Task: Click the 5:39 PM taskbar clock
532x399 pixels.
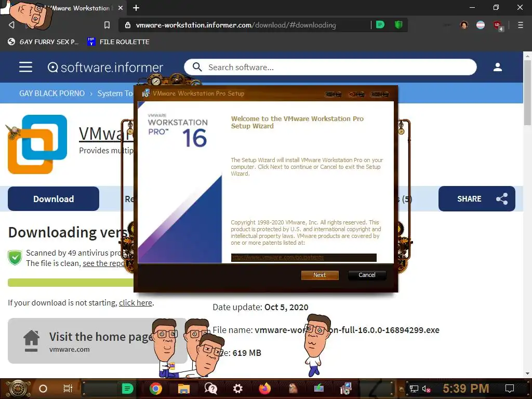Action: (x=466, y=389)
